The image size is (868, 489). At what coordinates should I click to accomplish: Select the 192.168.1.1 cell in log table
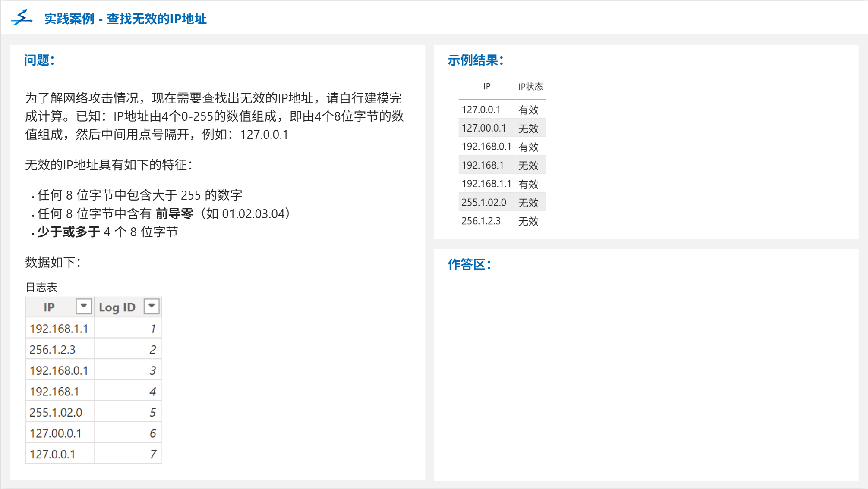(59, 329)
